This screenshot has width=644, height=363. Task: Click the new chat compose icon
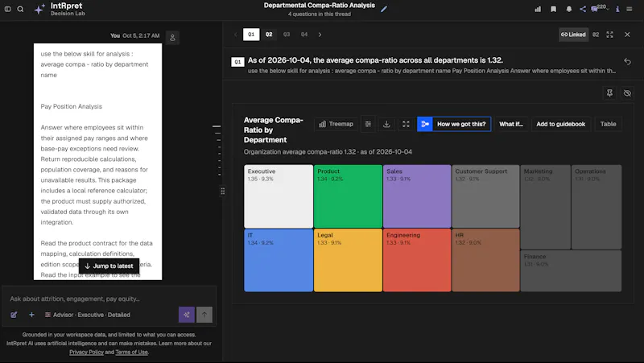[14, 315]
